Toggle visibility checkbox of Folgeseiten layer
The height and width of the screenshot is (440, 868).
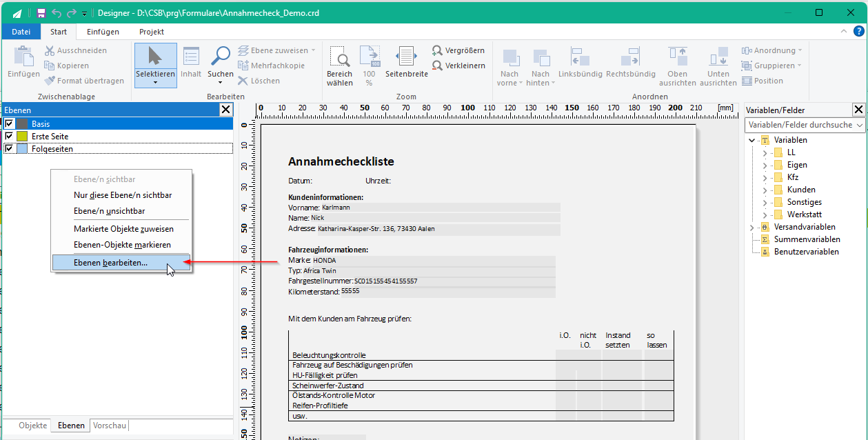9,149
